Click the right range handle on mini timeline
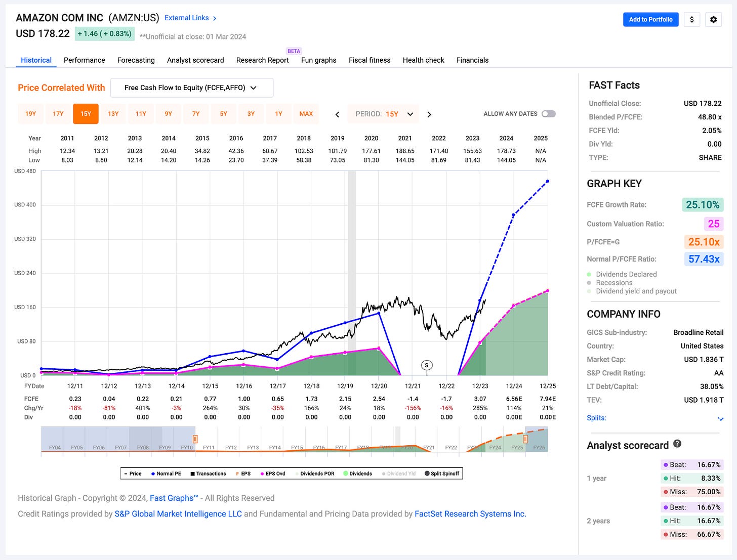The image size is (737, 560). [x=526, y=439]
